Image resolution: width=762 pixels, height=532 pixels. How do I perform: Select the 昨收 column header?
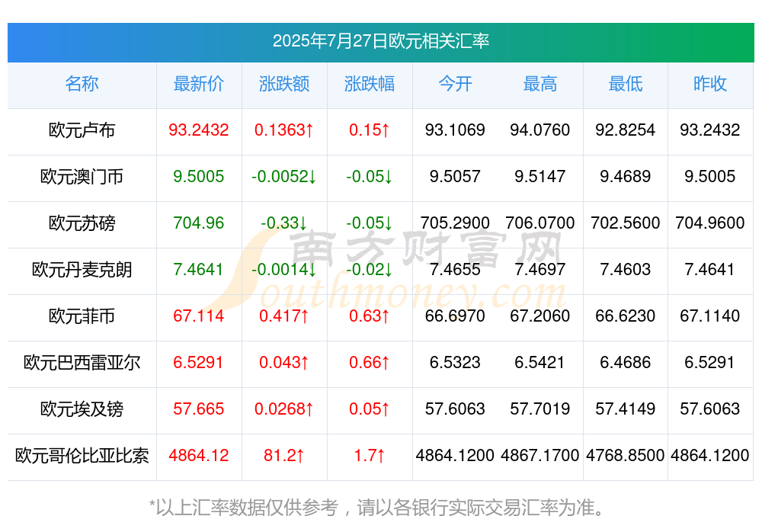tap(710, 84)
